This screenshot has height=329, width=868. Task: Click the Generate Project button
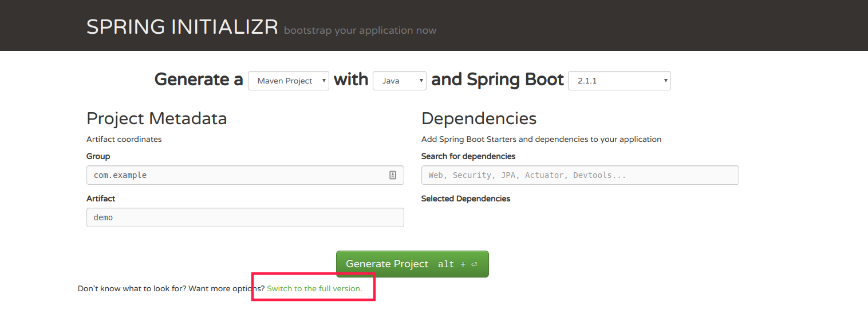412,264
